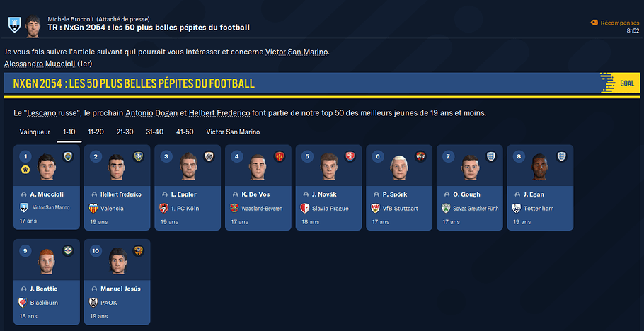Select the 41-50 ranking tab
The image size is (644, 331).
(x=185, y=132)
